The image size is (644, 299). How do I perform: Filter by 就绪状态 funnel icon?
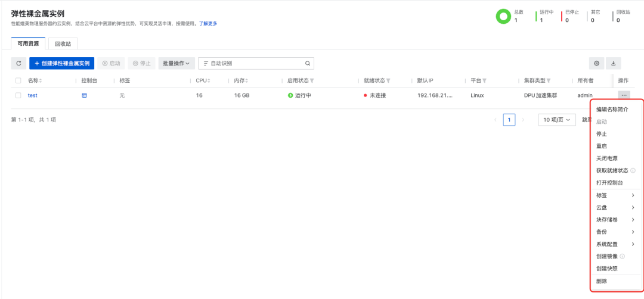click(388, 81)
